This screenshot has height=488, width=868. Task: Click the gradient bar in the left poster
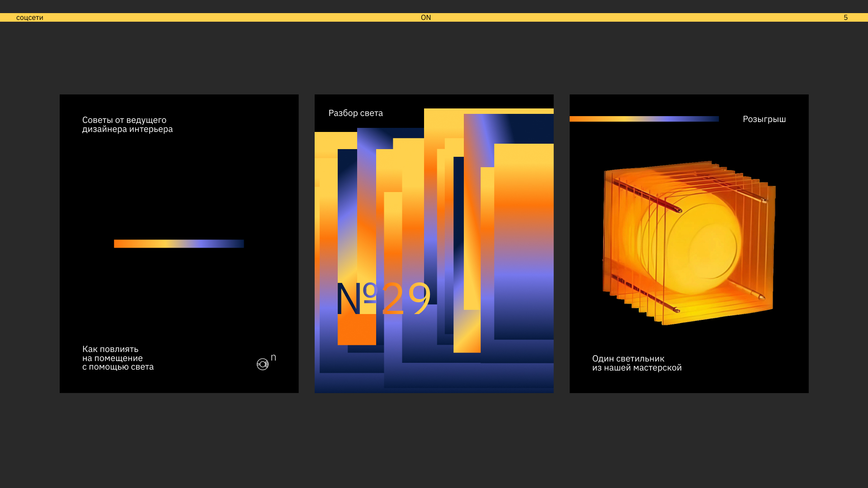(179, 244)
